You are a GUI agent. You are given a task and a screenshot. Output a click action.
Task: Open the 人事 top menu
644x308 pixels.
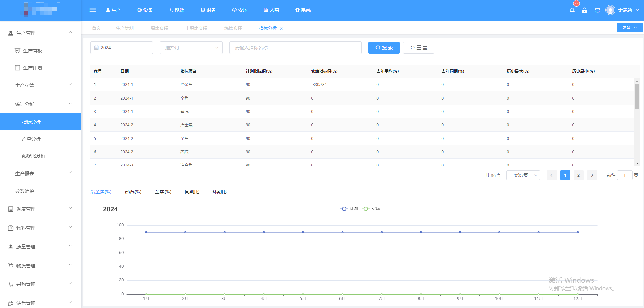pyautogui.click(x=271, y=10)
